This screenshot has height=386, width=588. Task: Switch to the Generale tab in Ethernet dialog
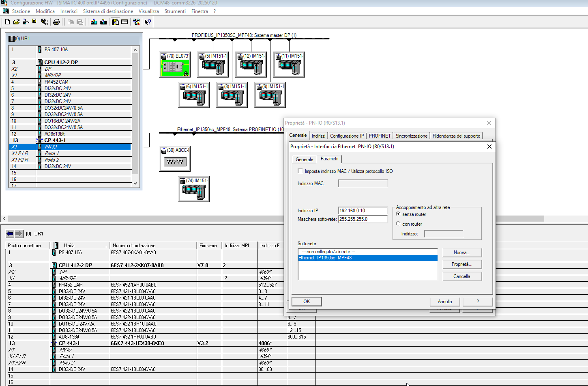304,160
